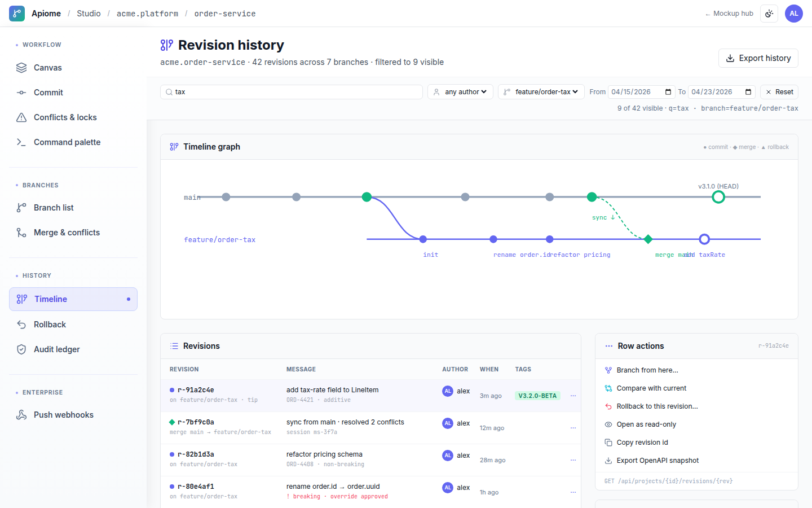Viewport: 812px width, 508px height.
Task: Click the Audit ledger shield icon
Action: click(21, 349)
